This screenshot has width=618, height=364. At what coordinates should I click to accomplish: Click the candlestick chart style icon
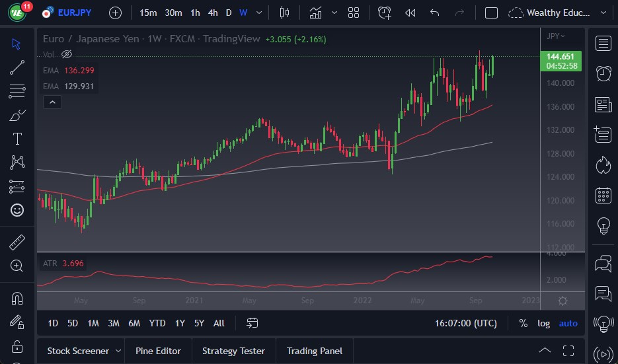pyautogui.click(x=285, y=13)
